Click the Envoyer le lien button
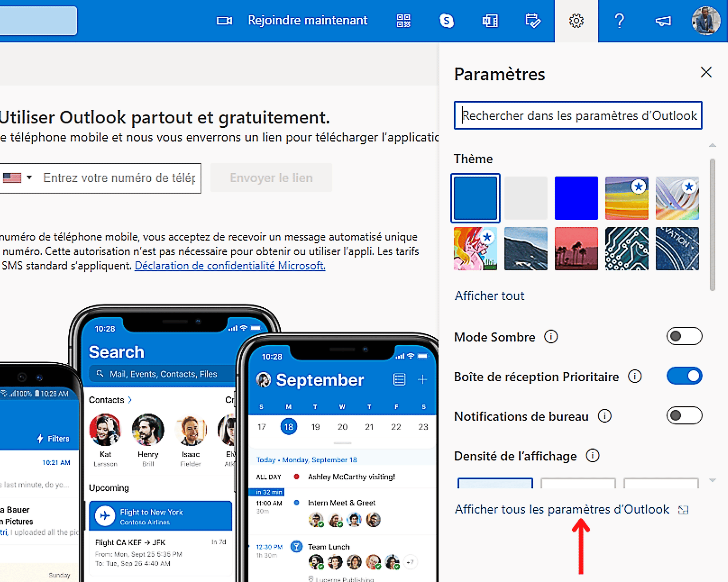728x582 pixels. pos(271,178)
